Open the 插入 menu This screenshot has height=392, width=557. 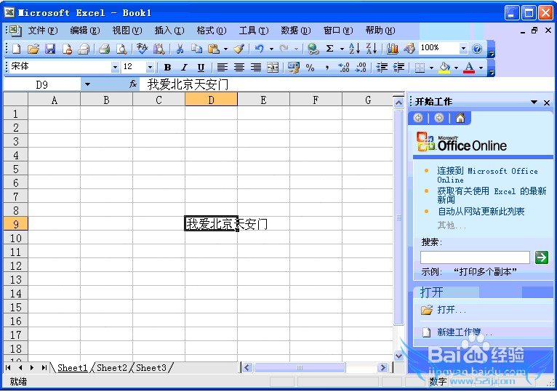(x=169, y=31)
